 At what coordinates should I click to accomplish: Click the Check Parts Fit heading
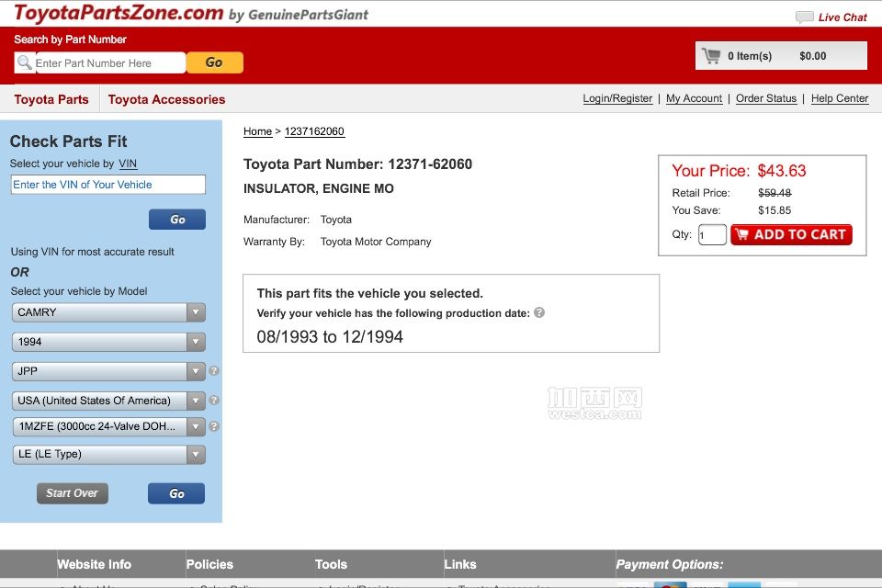(69, 141)
